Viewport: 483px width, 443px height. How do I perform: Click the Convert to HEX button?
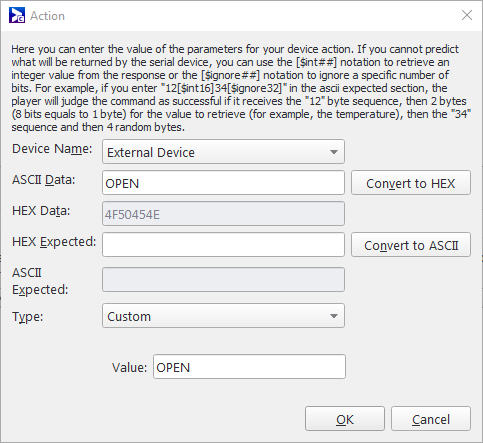tap(411, 183)
